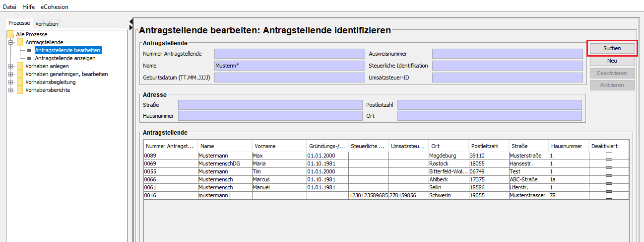
Task: Sort table by Deaktiviert column header
Action: 609,146
